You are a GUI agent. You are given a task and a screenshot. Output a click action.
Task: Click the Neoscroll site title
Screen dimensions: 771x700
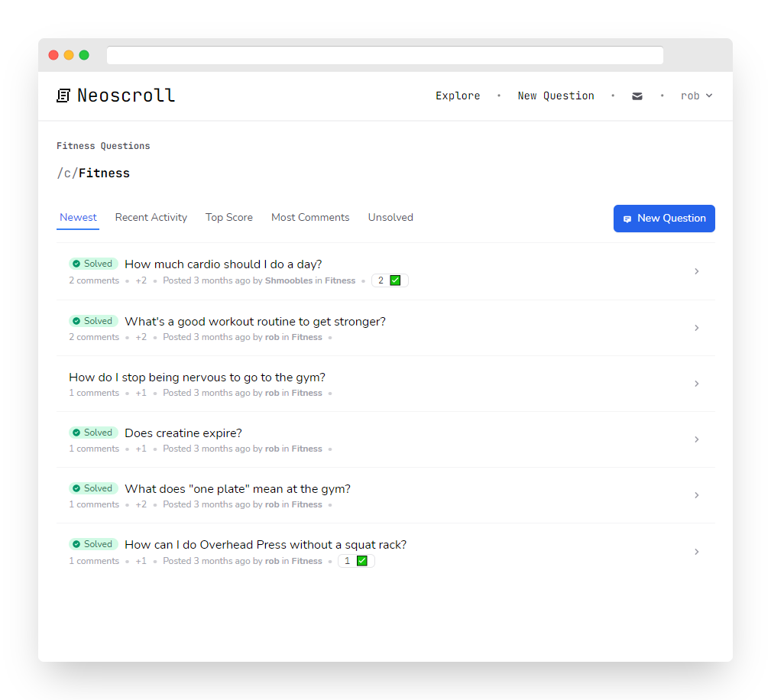[126, 96]
